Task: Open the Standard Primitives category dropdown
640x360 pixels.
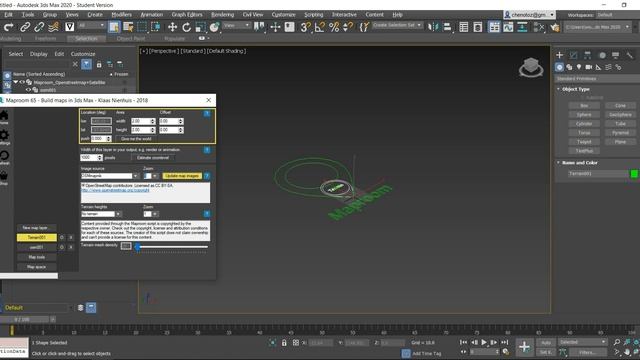Action: tap(597, 78)
